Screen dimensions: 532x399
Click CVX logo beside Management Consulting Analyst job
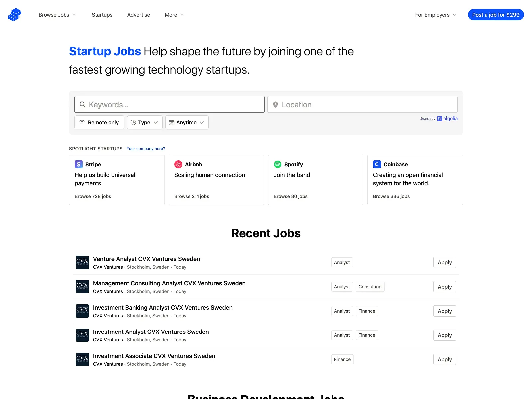coord(82,287)
